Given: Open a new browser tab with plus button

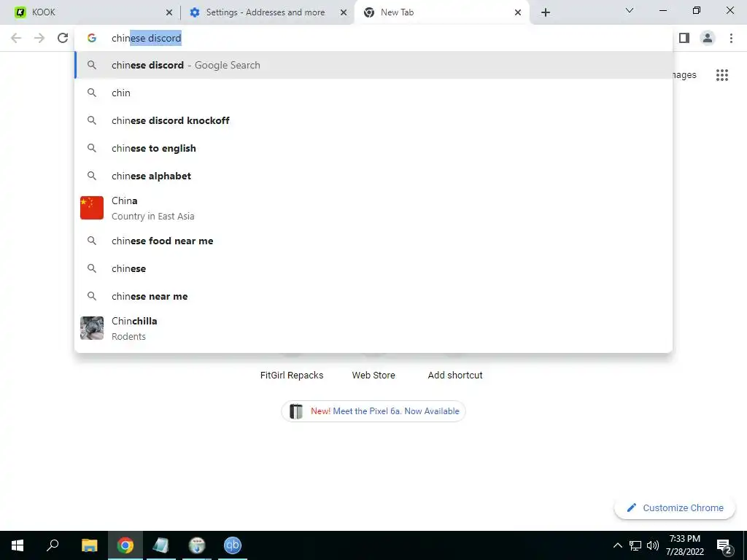Looking at the screenshot, I should pyautogui.click(x=546, y=13).
